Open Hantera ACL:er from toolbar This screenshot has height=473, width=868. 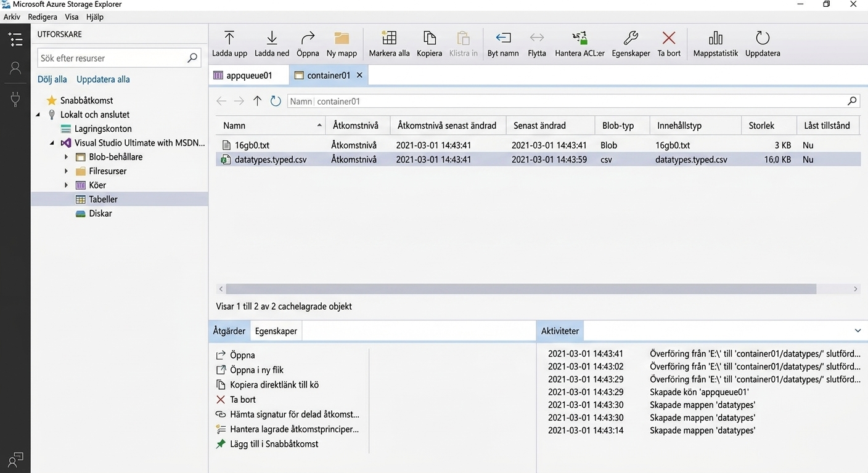579,44
